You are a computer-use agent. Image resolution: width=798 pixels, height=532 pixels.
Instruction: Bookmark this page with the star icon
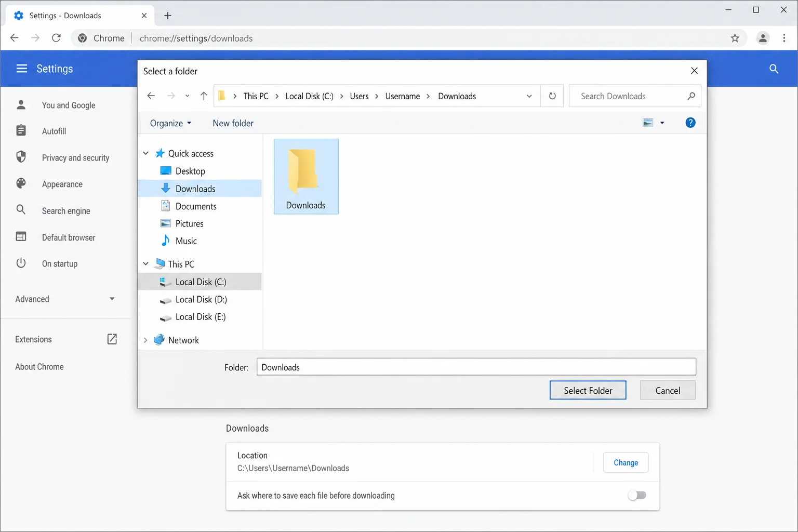[x=735, y=38]
